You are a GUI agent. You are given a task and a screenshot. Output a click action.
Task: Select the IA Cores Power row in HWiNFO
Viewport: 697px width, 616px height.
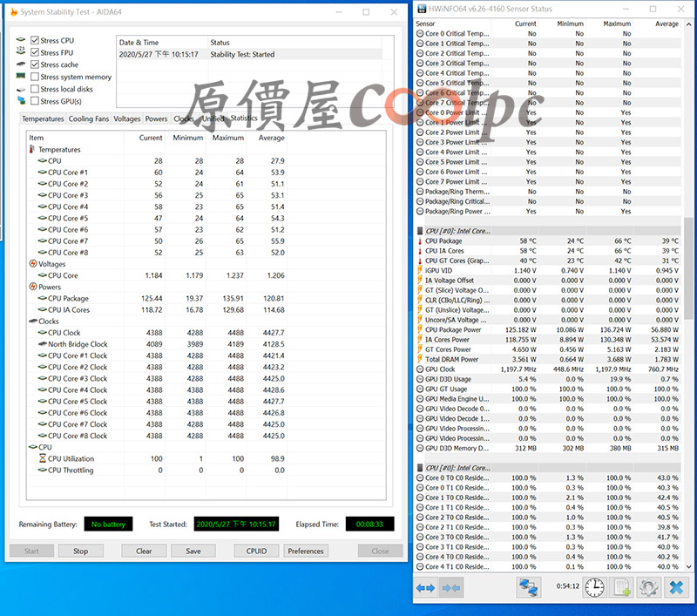(x=548, y=340)
